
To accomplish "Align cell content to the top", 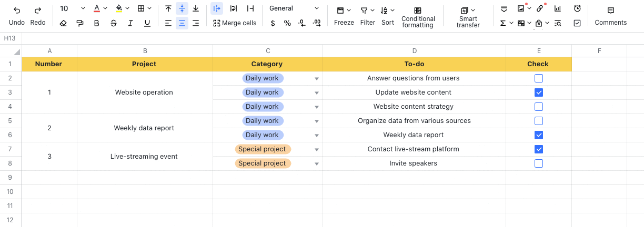I will 168,8.
